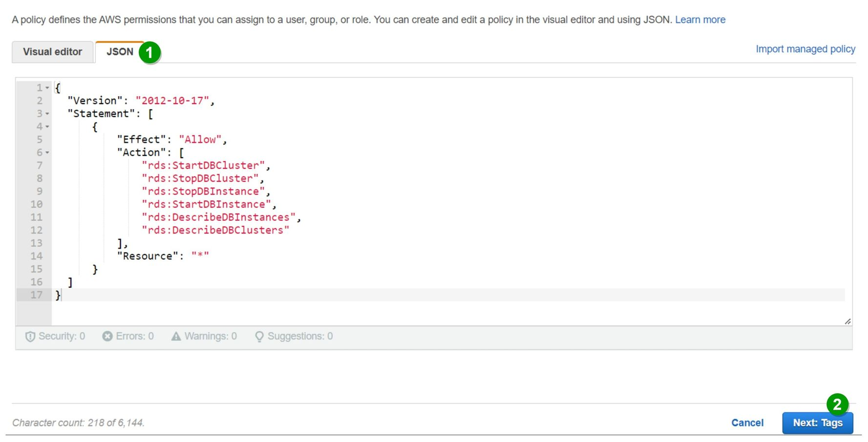Collapse the Statement array at line 3
The image size is (868, 442).
click(x=47, y=114)
